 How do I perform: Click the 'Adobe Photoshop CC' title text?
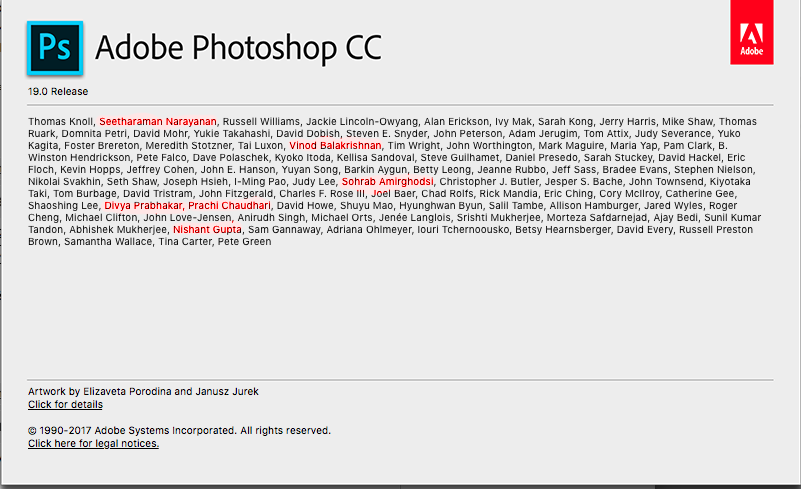(x=238, y=48)
